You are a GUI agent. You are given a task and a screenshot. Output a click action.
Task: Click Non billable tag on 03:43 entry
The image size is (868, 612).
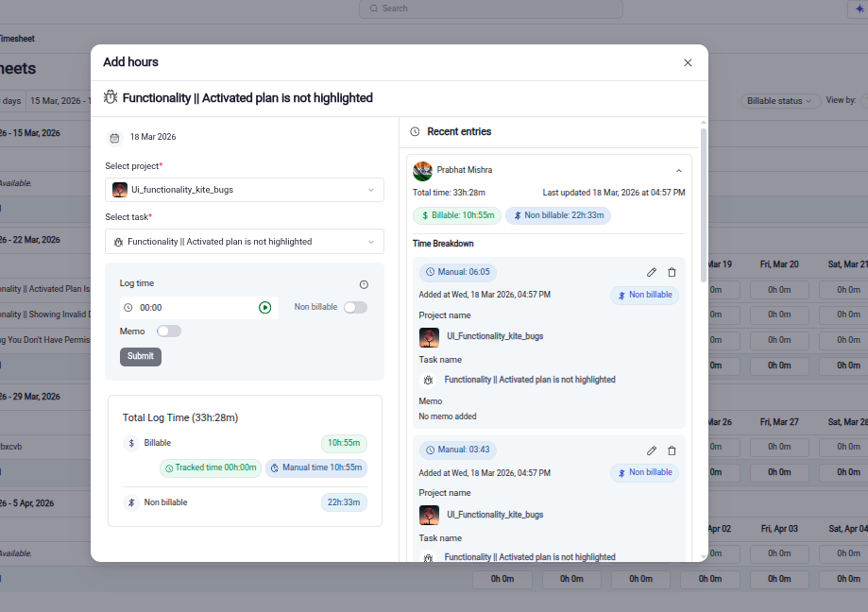pos(645,472)
